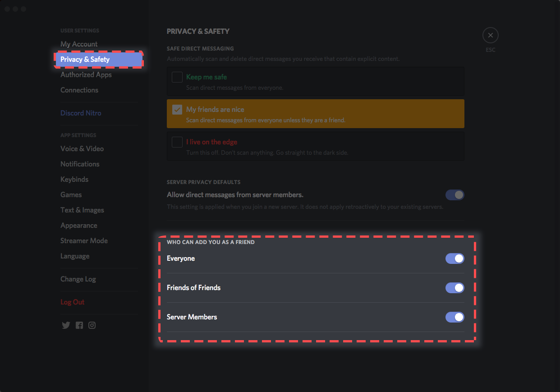The height and width of the screenshot is (392, 560).
Task: View the Change Log
Action: (x=78, y=279)
